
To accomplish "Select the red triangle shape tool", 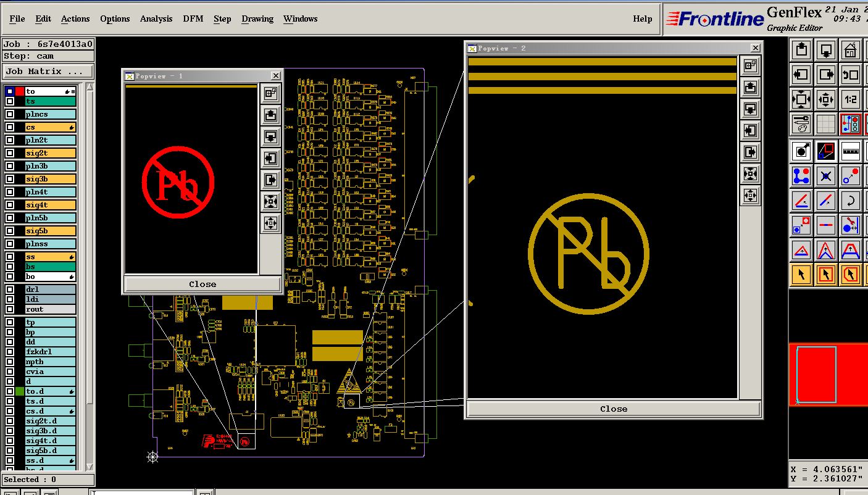I will coord(801,250).
